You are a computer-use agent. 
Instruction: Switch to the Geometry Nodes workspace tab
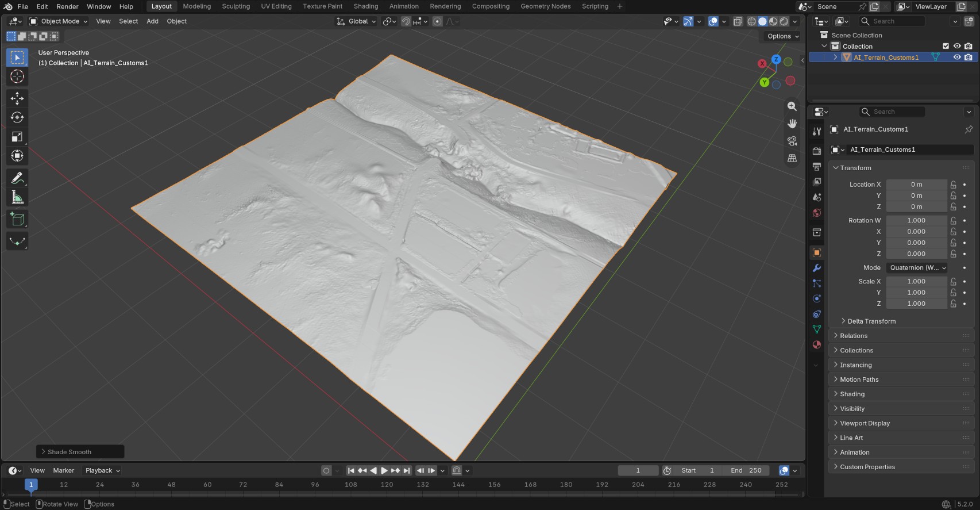[546, 6]
